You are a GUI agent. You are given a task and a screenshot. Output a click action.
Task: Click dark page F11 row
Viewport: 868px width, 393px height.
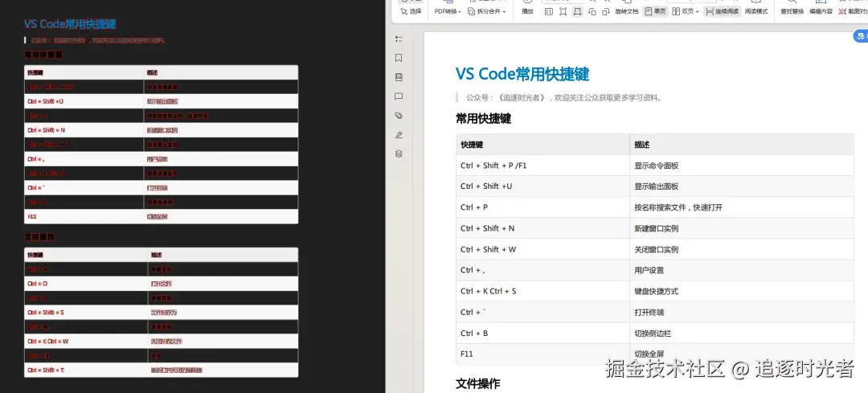click(x=161, y=216)
